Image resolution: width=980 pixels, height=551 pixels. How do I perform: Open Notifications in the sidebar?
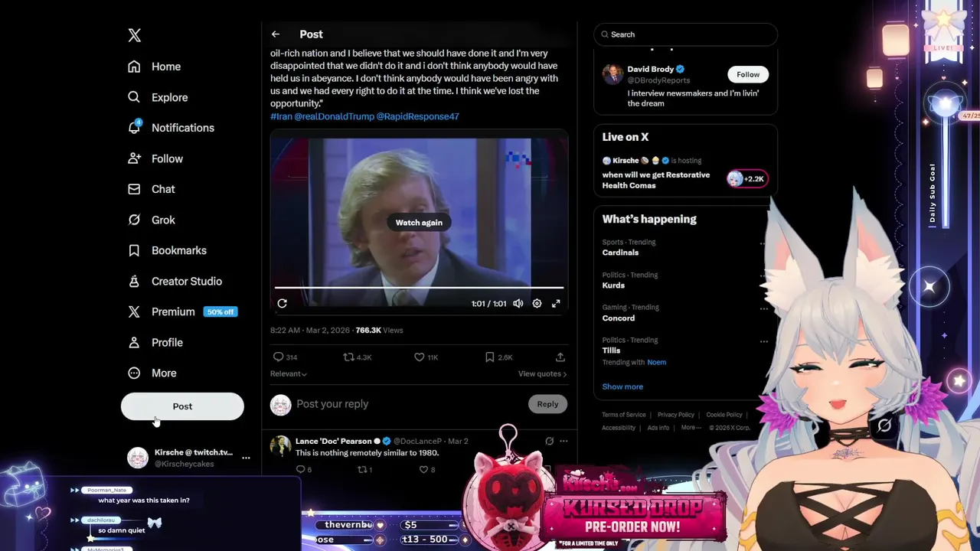pyautogui.click(x=171, y=128)
